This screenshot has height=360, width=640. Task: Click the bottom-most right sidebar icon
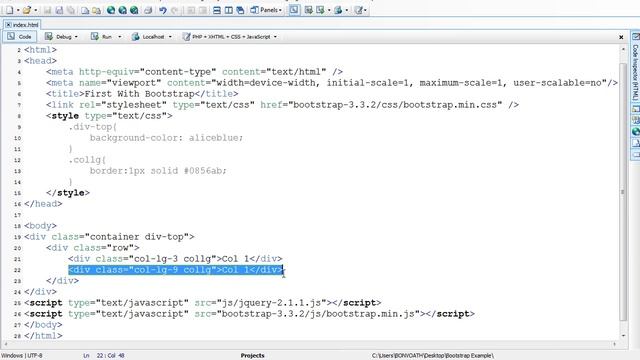coord(636,155)
